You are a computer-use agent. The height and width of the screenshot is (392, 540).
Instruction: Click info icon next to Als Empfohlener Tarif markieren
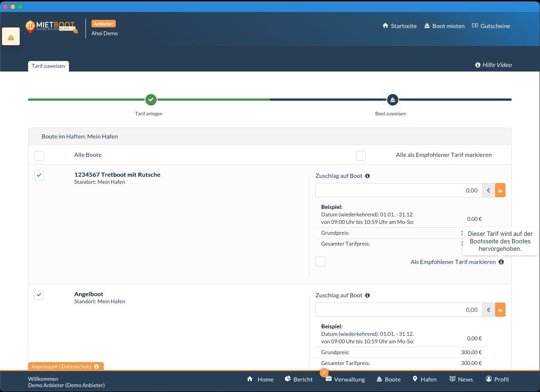coord(501,262)
